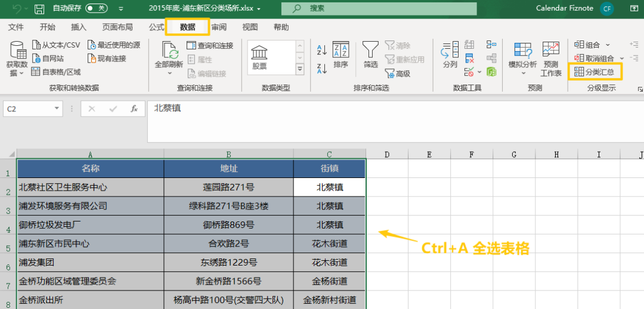The image size is (644, 309).
Task: Switch to the 审阅 tab
Action: [219, 27]
